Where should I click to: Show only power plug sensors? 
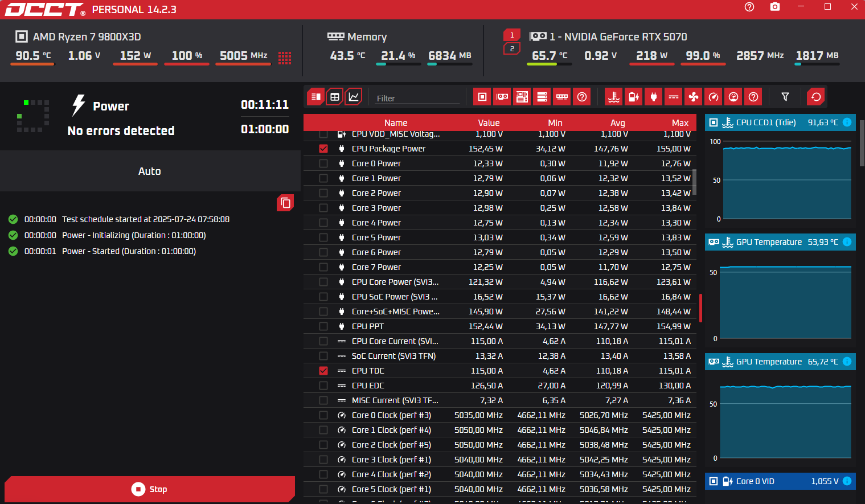[654, 97]
